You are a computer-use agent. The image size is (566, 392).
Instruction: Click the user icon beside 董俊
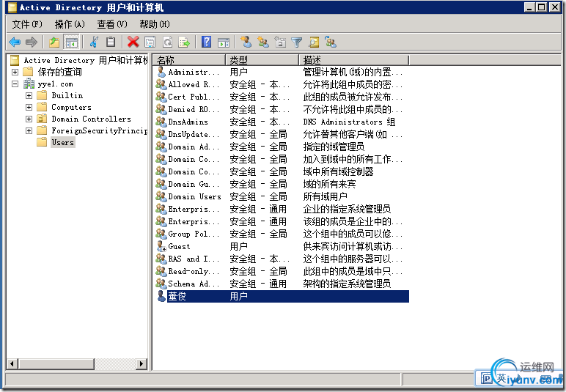click(161, 296)
